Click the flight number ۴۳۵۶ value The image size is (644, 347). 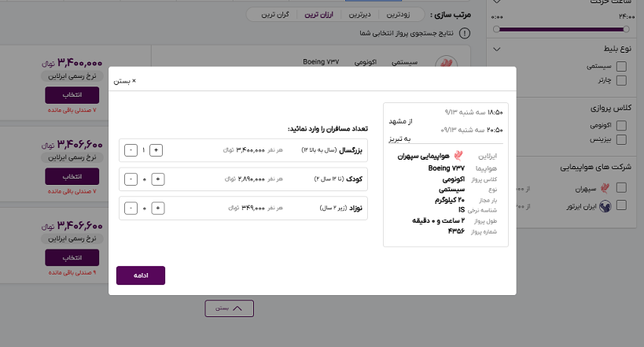pos(456,231)
